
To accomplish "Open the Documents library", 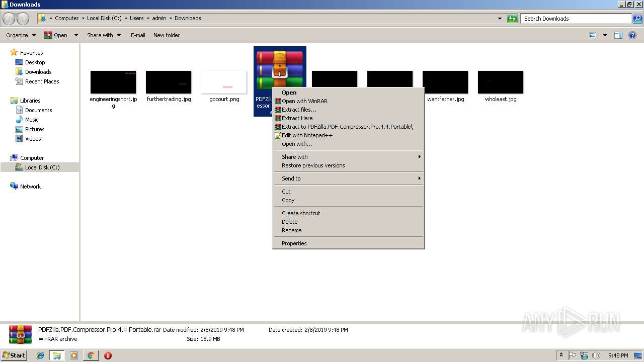I will [x=34, y=110].
